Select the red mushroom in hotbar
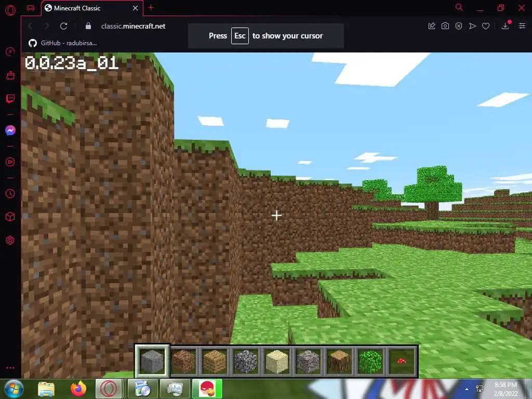The width and height of the screenshot is (532, 399). click(x=402, y=362)
